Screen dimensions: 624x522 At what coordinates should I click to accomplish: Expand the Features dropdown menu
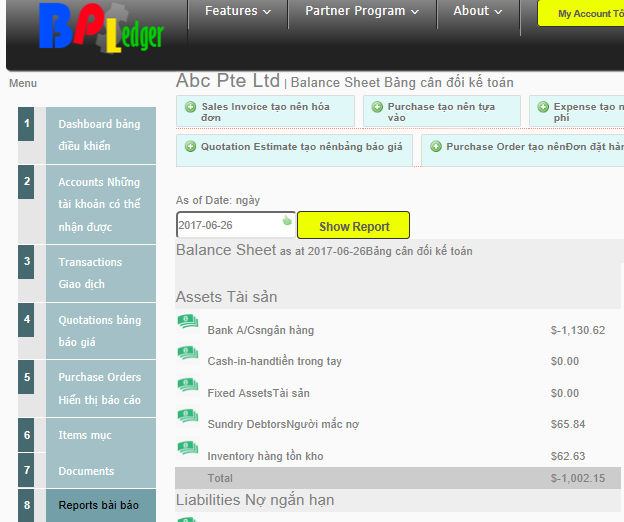(237, 12)
